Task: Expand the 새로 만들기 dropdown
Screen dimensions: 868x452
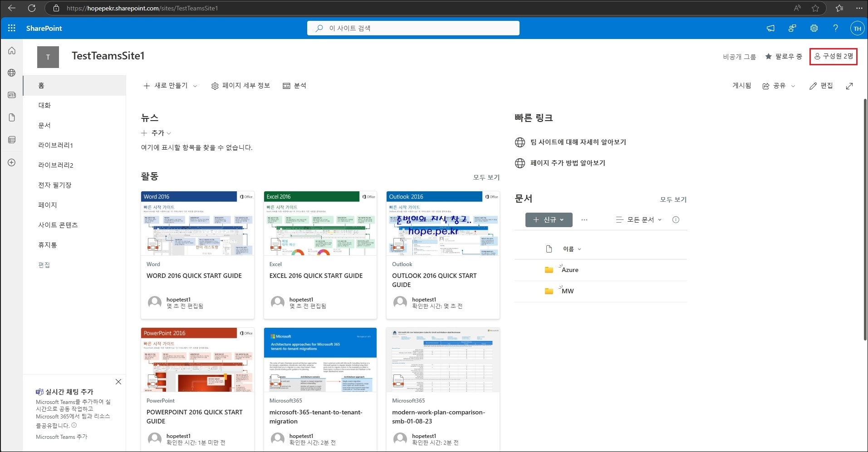Action: (170, 86)
